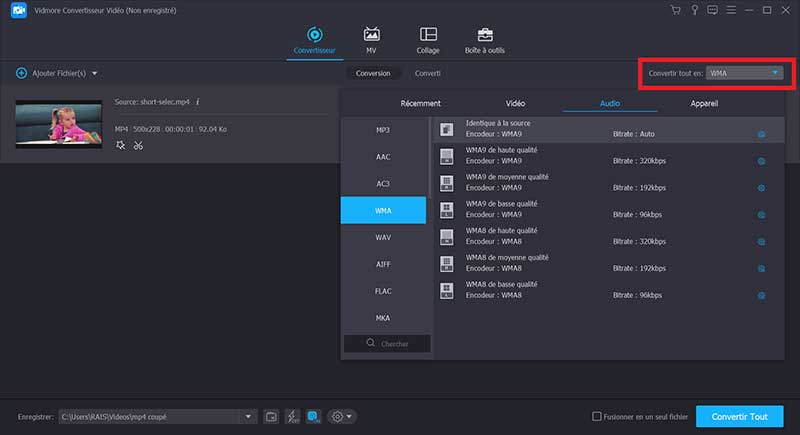
Task: Open the hamburger menu icon
Action: tap(731, 10)
